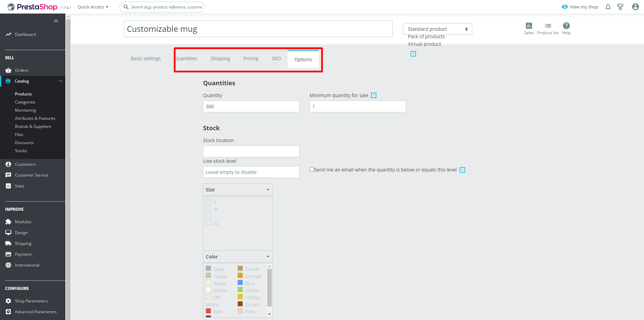
Task: Open the Quick Access dropdown
Action: (x=93, y=7)
